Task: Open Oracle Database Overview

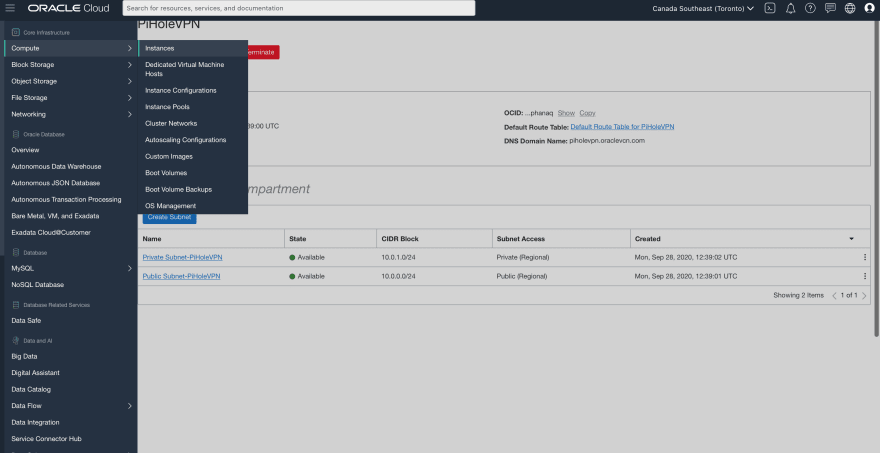Action: coord(25,150)
